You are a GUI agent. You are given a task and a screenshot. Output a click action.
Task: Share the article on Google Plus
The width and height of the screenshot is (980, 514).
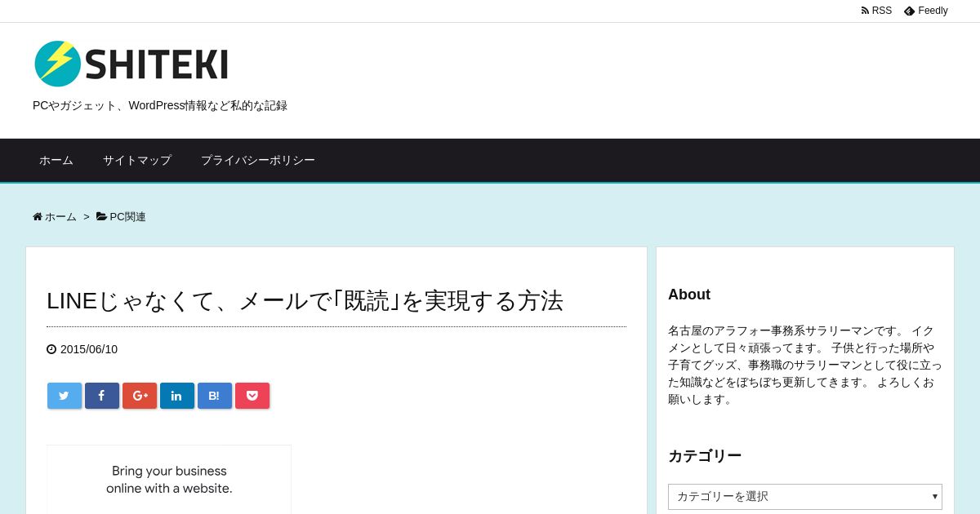point(140,396)
